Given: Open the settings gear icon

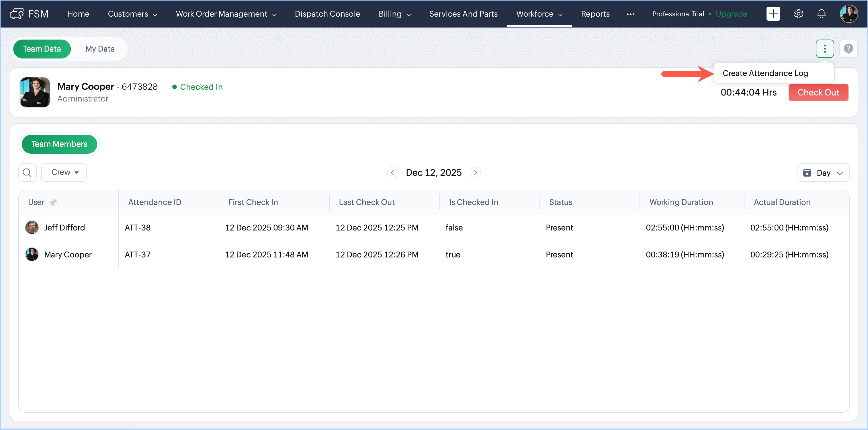Looking at the screenshot, I should [x=798, y=14].
